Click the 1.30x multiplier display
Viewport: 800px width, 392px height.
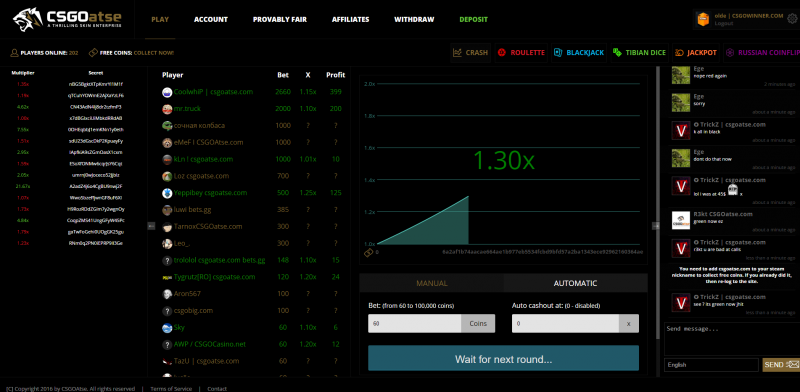pos(504,160)
